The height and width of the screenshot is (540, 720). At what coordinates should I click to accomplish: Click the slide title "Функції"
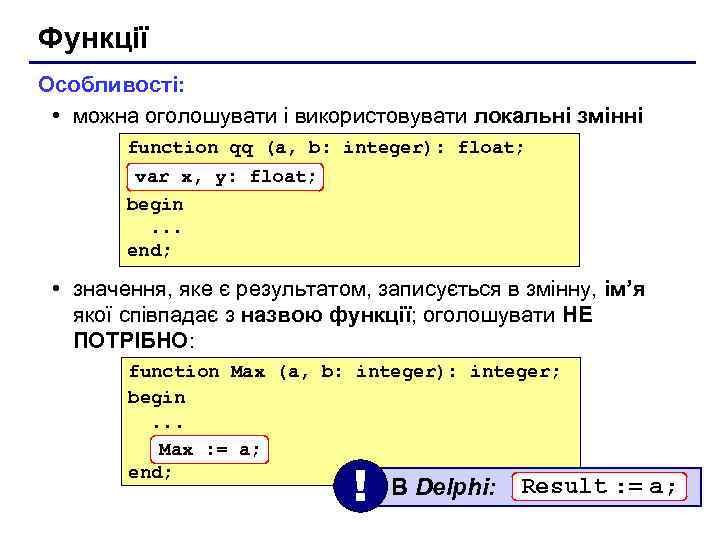(x=94, y=38)
